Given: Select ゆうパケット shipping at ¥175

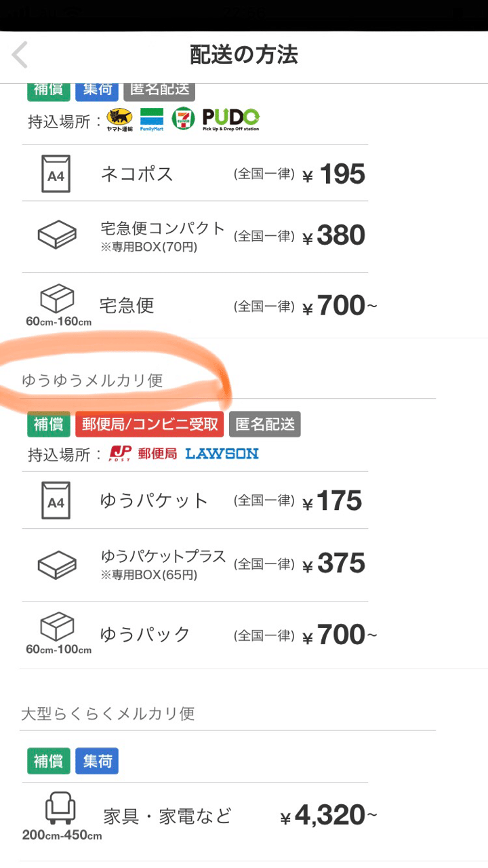Looking at the screenshot, I should [195, 501].
